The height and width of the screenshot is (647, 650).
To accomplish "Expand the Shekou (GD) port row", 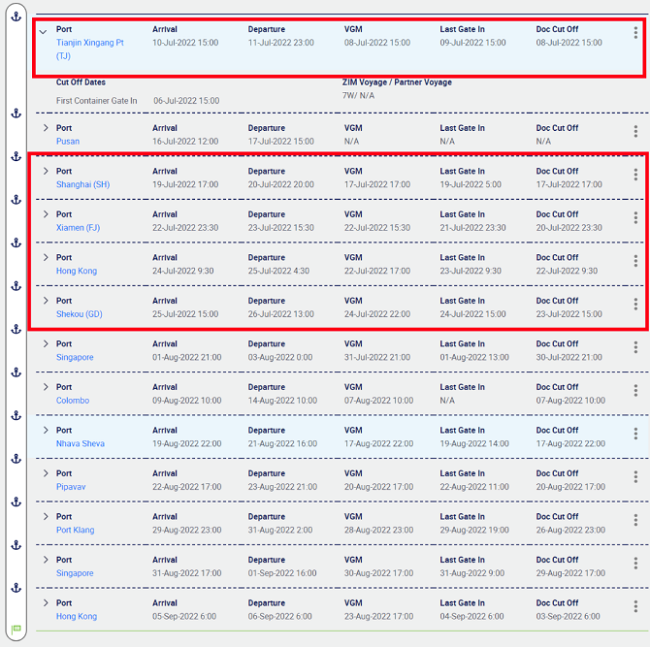I will tap(46, 300).
